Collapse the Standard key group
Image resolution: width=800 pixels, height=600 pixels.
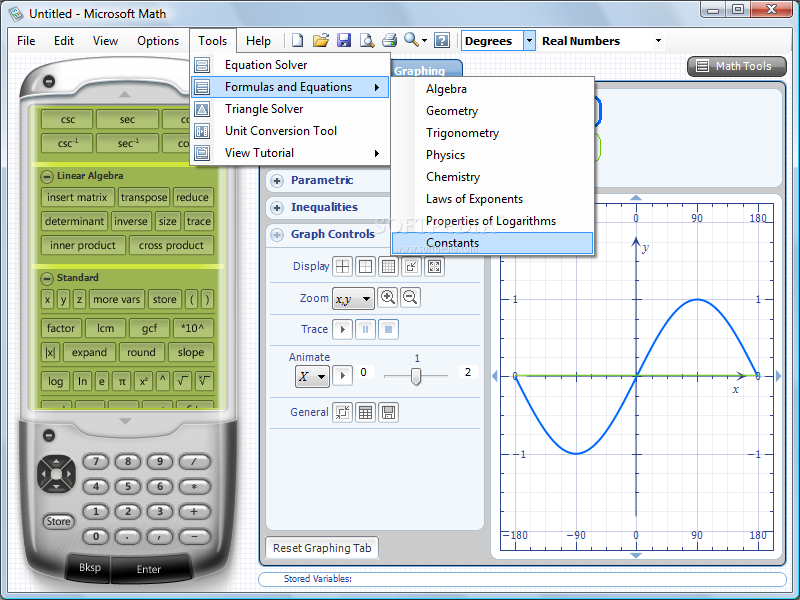[47, 279]
